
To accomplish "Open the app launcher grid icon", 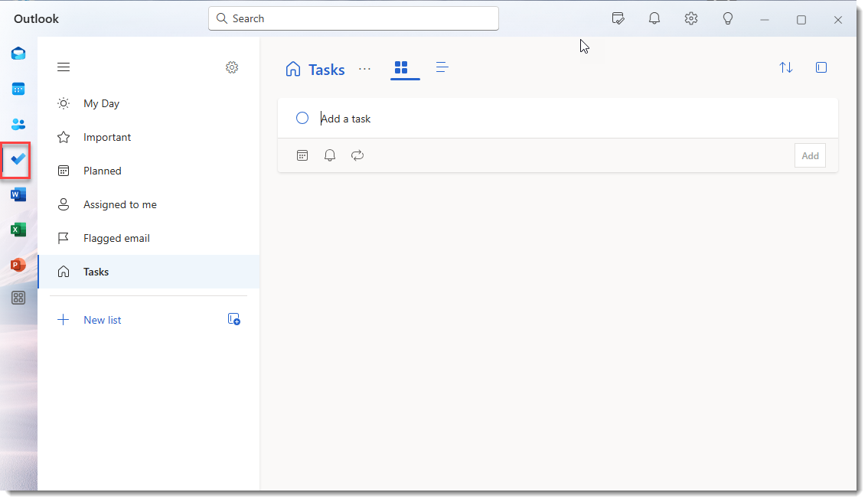I will tap(17, 298).
